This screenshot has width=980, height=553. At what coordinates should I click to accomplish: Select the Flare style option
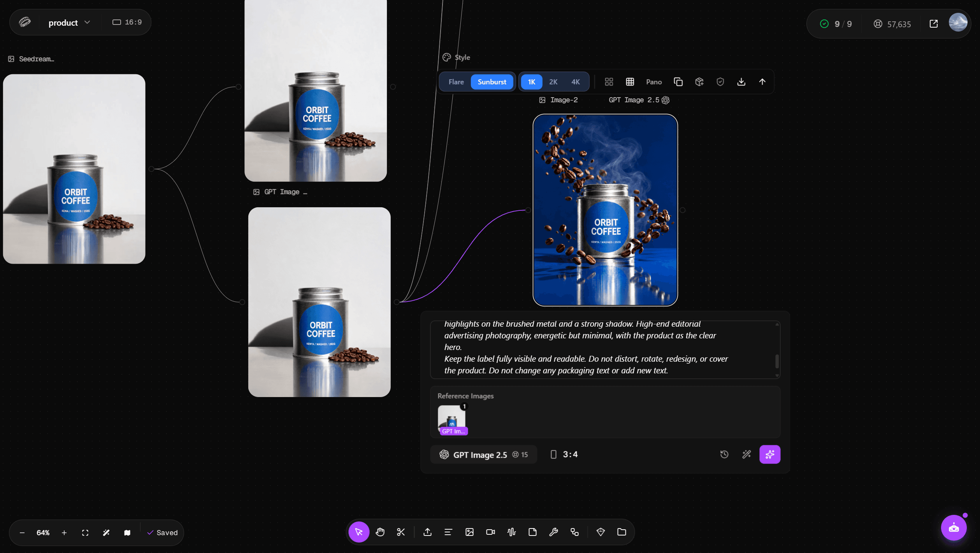point(456,82)
